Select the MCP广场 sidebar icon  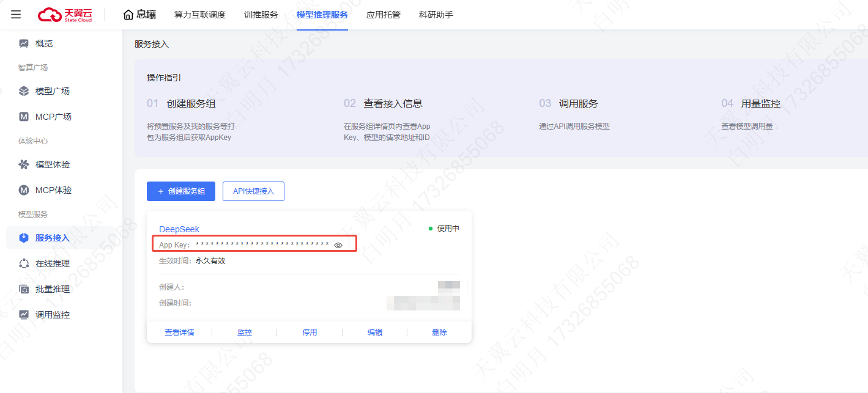pos(24,117)
